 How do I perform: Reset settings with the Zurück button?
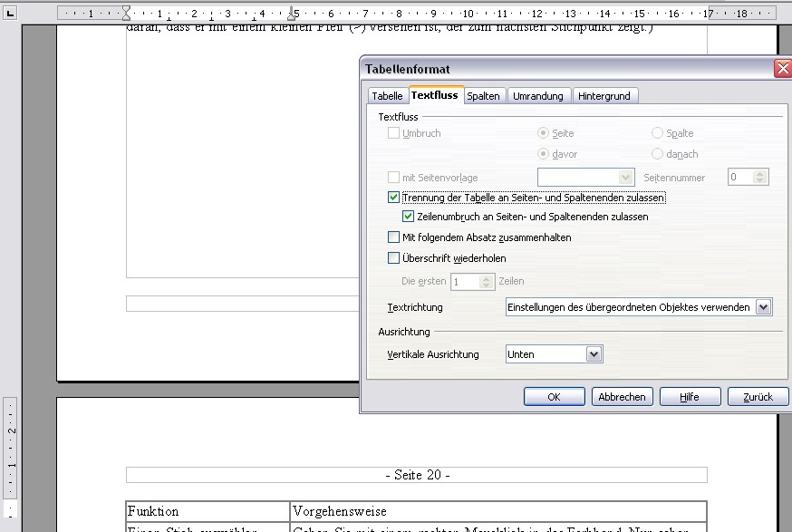(758, 397)
